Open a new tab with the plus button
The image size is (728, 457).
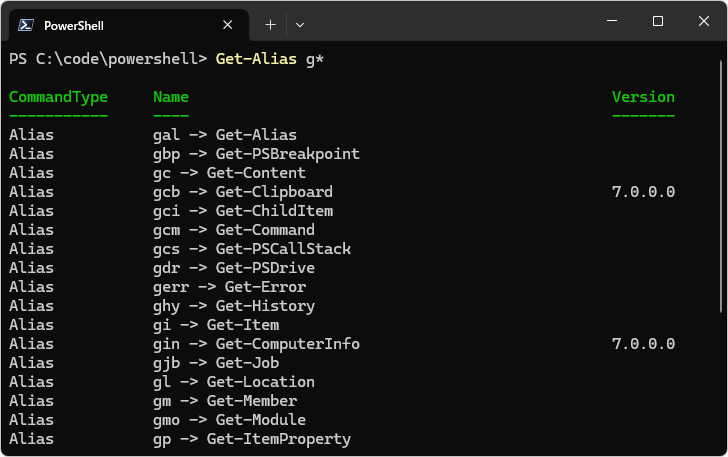tap(270, 24)
